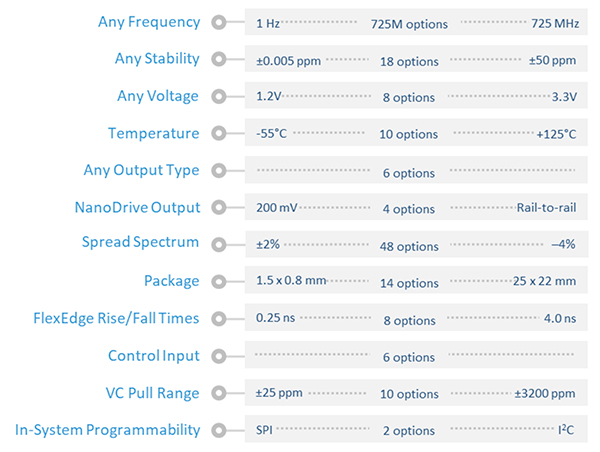Click the 725M options frequency bar
This screenshot has height=452, width=600.
(416, 23)
